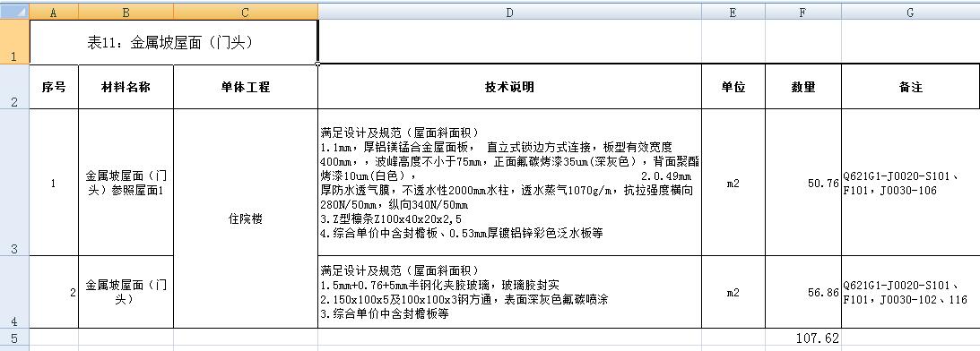
Task: Click the title cell 表11：金属坡屋面（门头）
Action: point(174,42)
